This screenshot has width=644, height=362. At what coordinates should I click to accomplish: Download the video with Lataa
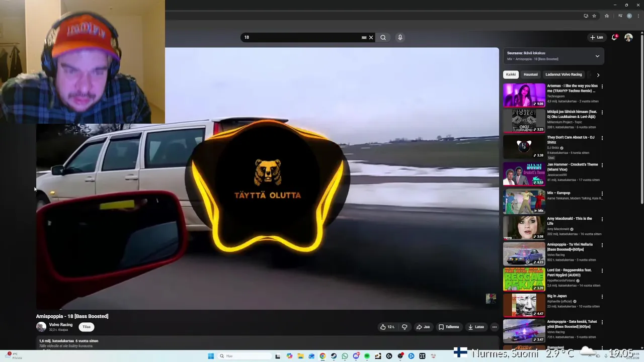pos(476,327)
